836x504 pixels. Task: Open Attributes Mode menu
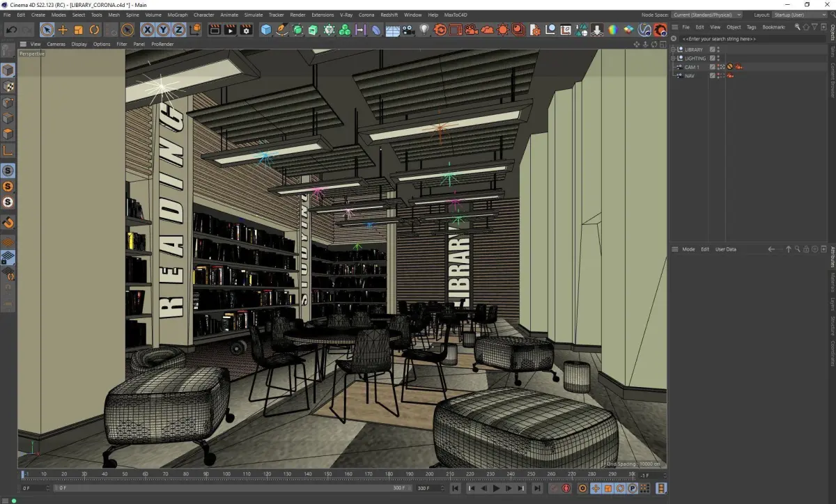click(688, 249)
